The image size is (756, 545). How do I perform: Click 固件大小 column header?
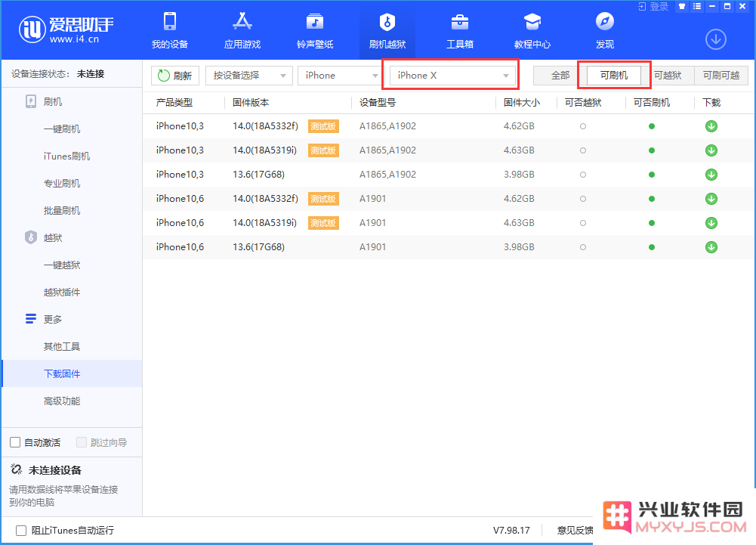pos(522,103)
